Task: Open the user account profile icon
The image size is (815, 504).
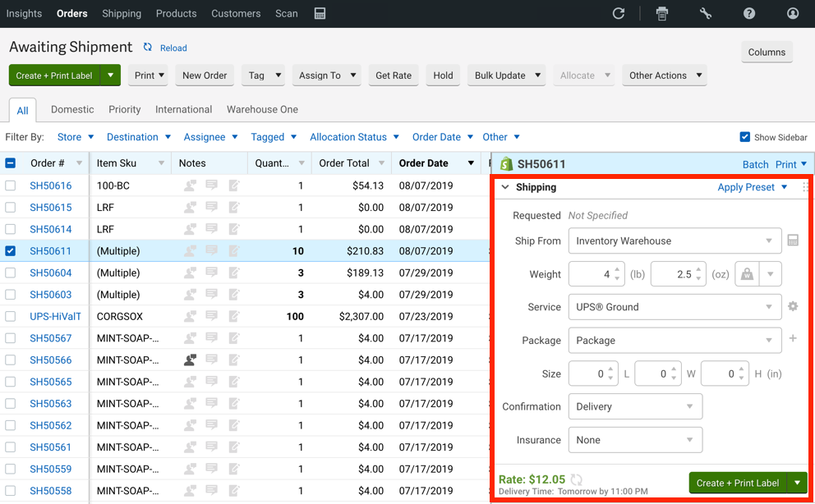Action: tap(793, 14)
